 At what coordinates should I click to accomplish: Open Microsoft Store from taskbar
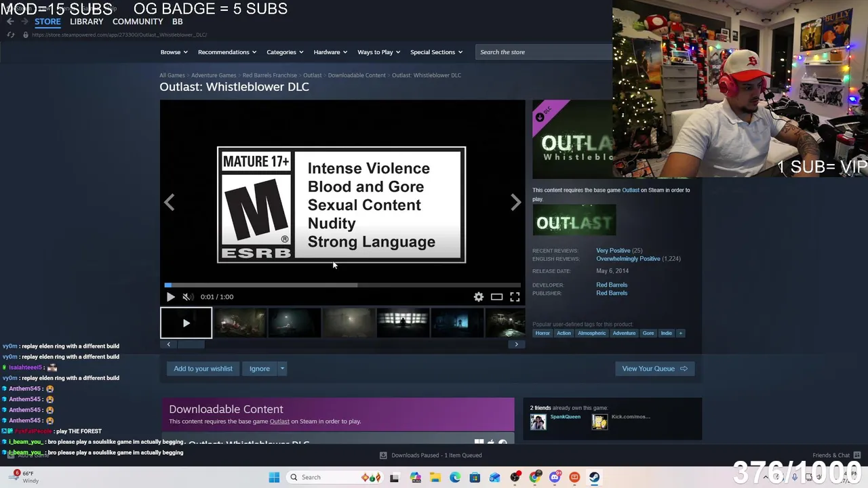tap(475, 477)
